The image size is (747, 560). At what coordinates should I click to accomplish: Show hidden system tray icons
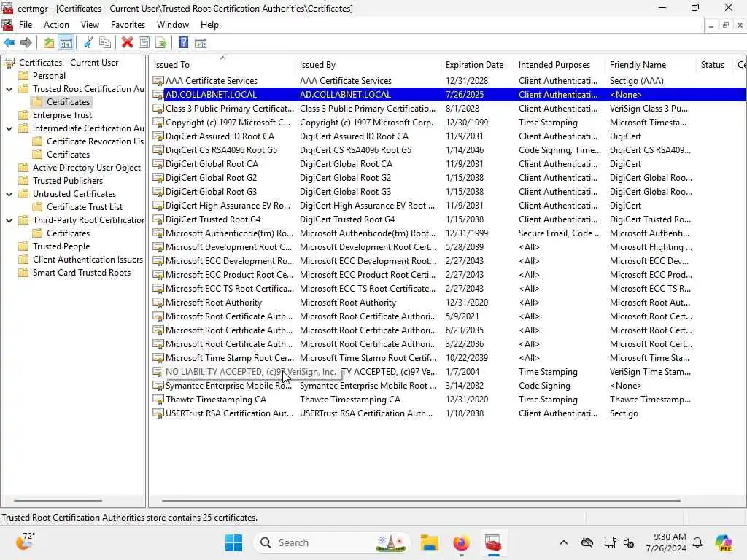pos(564,542)
